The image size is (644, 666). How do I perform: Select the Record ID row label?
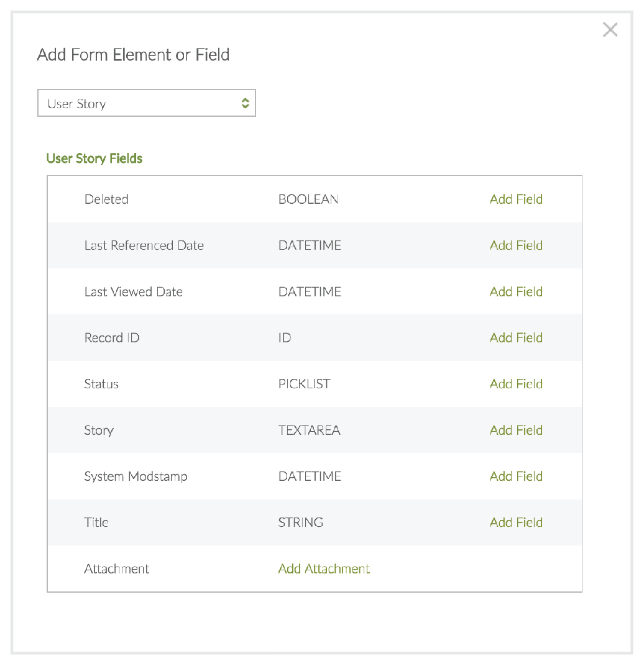pos(112,338)
